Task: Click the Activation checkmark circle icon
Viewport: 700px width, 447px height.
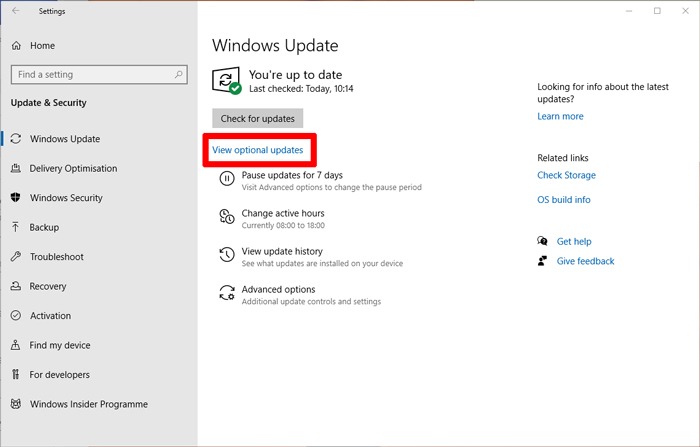Action: [x=16, y=315]
